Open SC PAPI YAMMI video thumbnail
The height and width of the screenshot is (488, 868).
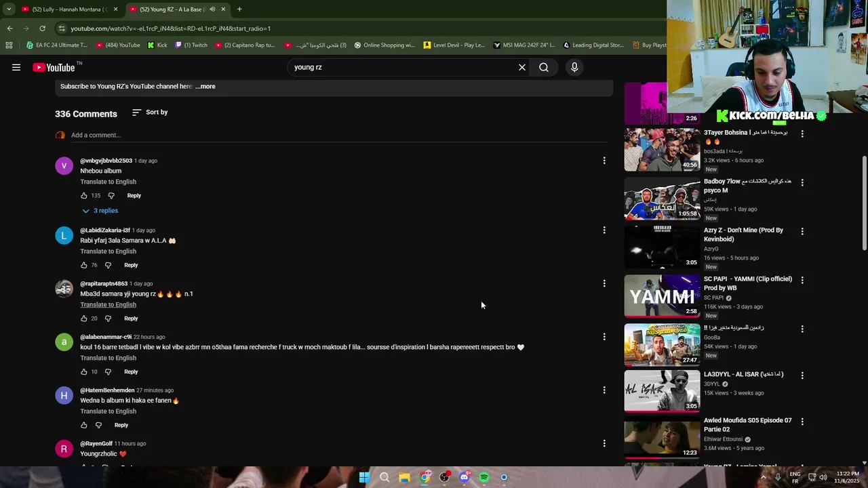pyautogui.click(x=662, y=296)
